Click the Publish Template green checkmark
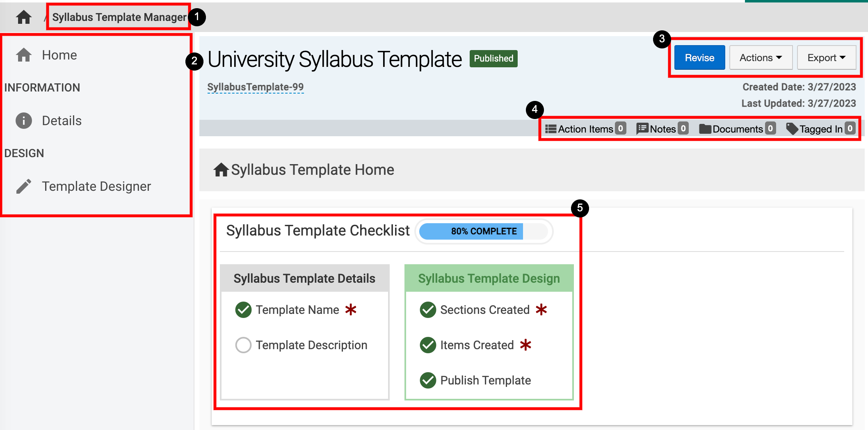868x430 pixels. tap(428, 380)
